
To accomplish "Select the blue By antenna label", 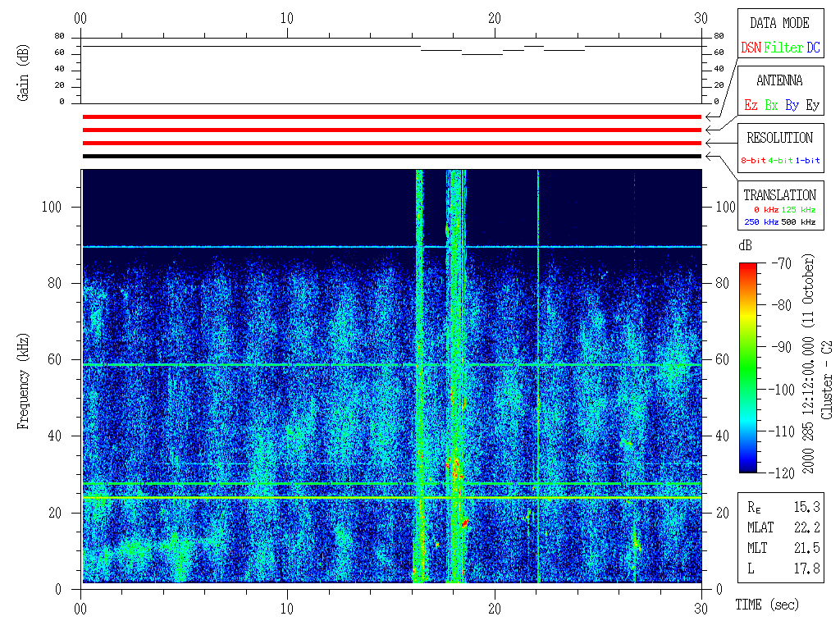I will click(792, 106).
